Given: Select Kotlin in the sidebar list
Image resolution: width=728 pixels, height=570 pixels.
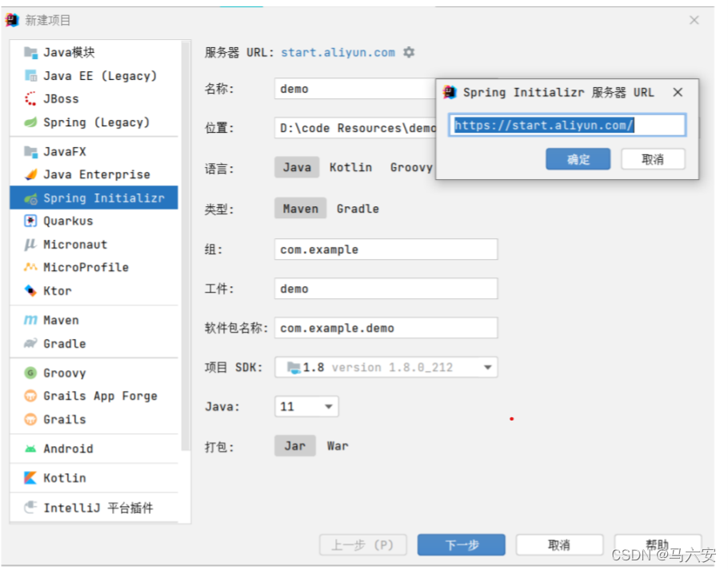Looking at the screenshot, I should 94,478.
